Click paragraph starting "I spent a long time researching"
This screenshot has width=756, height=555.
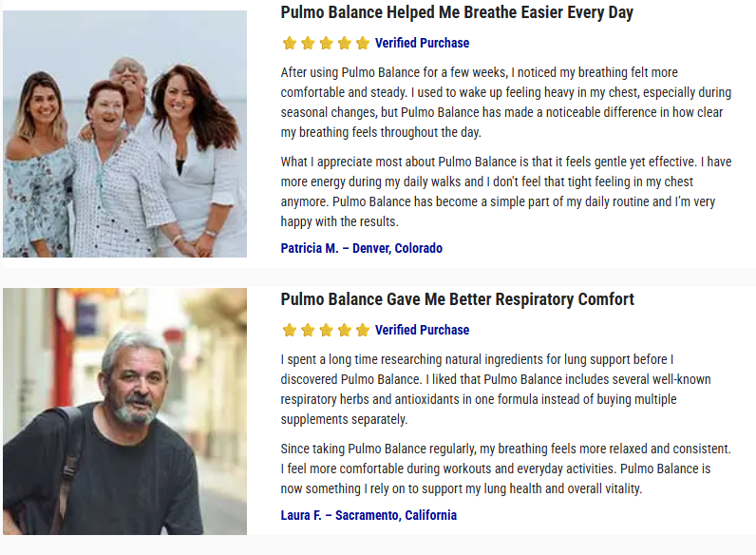(x=496, y=389)
